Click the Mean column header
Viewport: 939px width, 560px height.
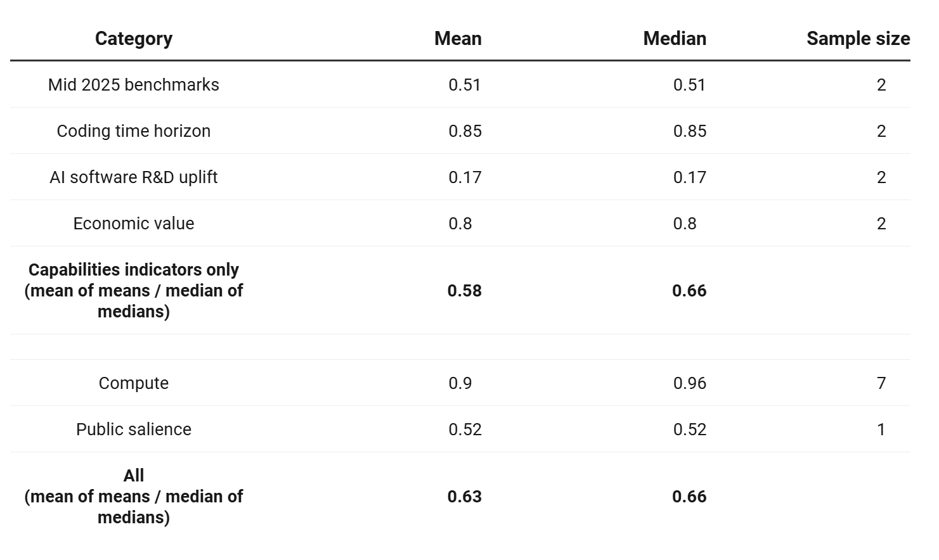click(458, 39)
